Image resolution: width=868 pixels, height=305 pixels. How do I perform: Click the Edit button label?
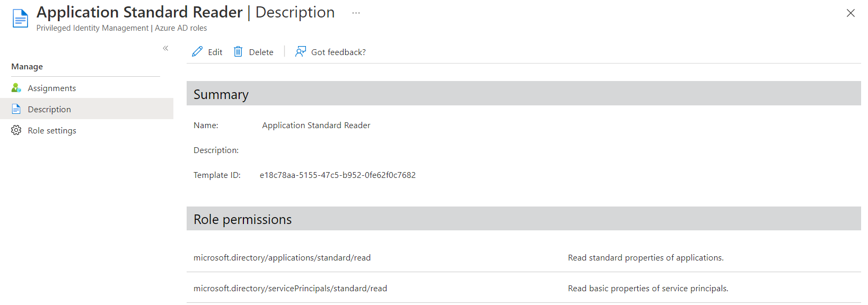[x=215, y=52]
